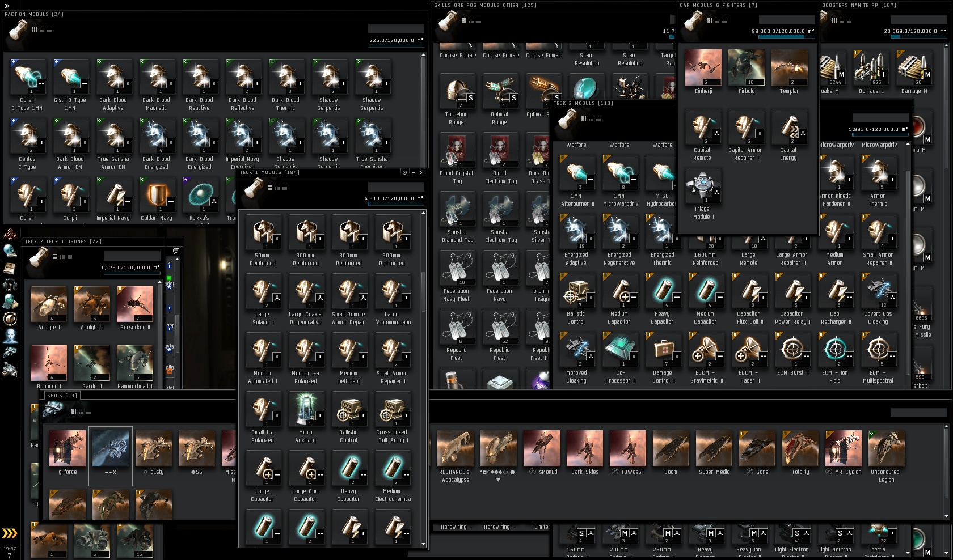This screenshot has width=953, height=560.
Task: Select the Triage Module I icon
Action: pos(703,186)
